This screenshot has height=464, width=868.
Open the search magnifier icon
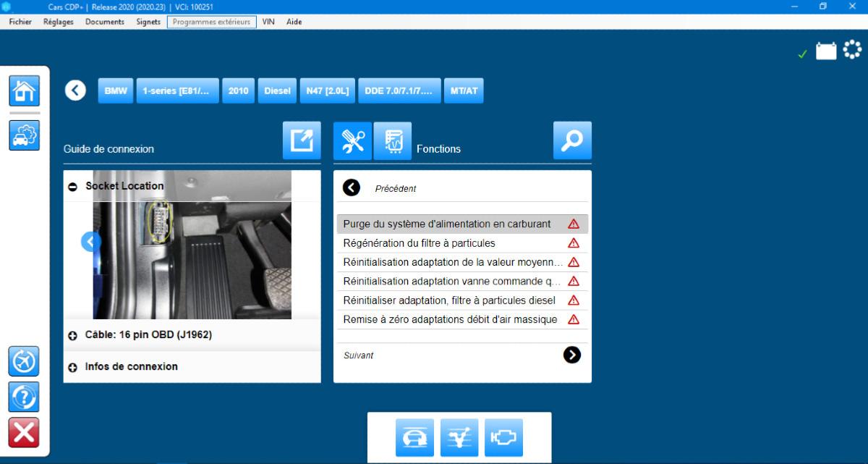pyautogui.click(x=572, y=140)
